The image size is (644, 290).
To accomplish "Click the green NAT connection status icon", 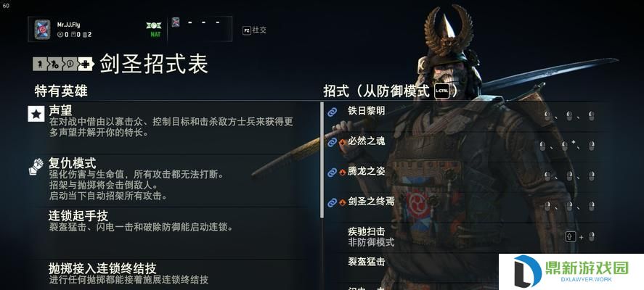I will point(155,29).
